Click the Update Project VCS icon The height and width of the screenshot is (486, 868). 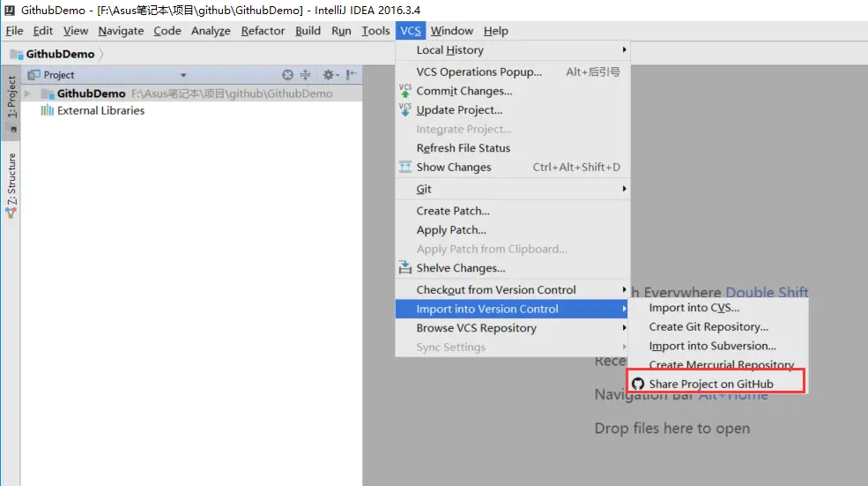(x=405, y=109)
